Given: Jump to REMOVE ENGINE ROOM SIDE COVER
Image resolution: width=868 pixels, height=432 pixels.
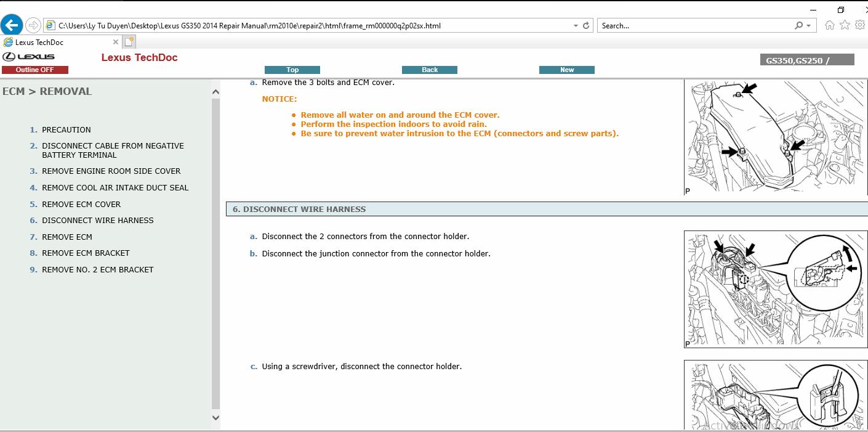Looking at the screenshot, I should click(x=111, y=171).
